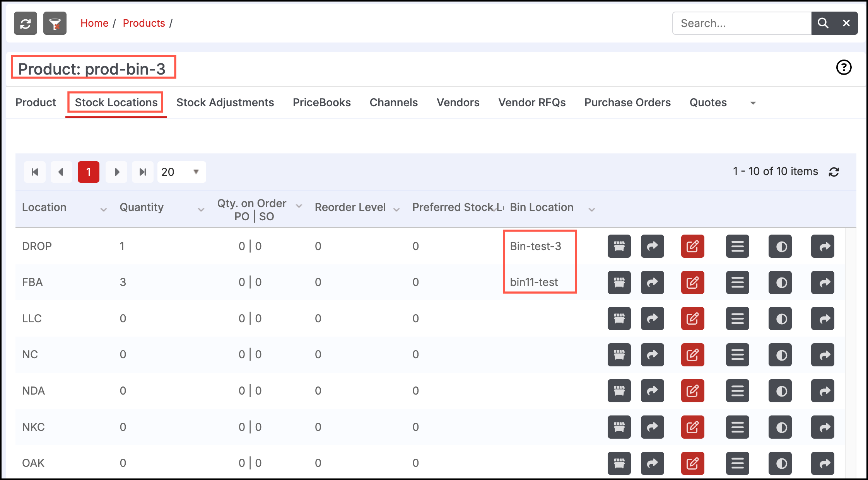Click the magnifier search button
868x480 pixels.
[823, 23]
